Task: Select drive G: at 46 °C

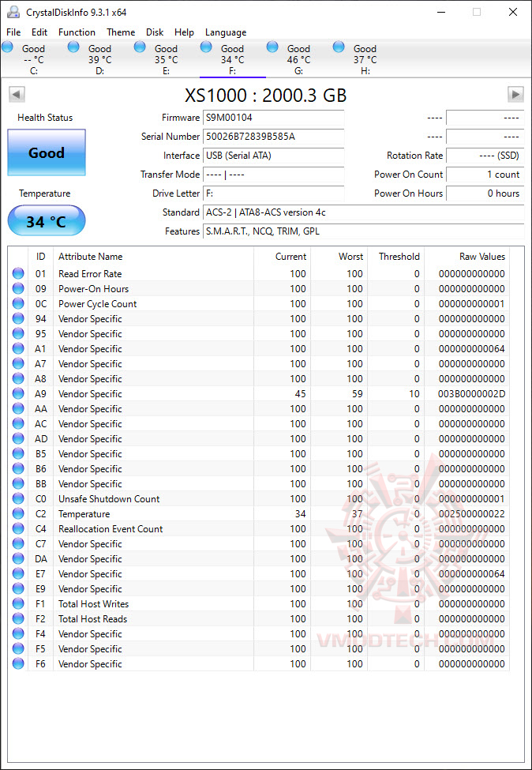Action: click(298, 59)
